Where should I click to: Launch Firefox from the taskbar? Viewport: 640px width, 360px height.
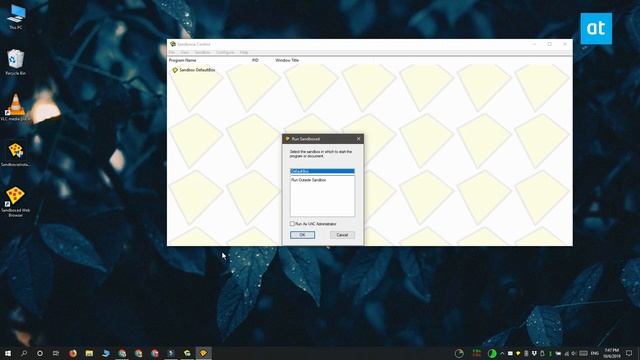click(x=73, y=353)
